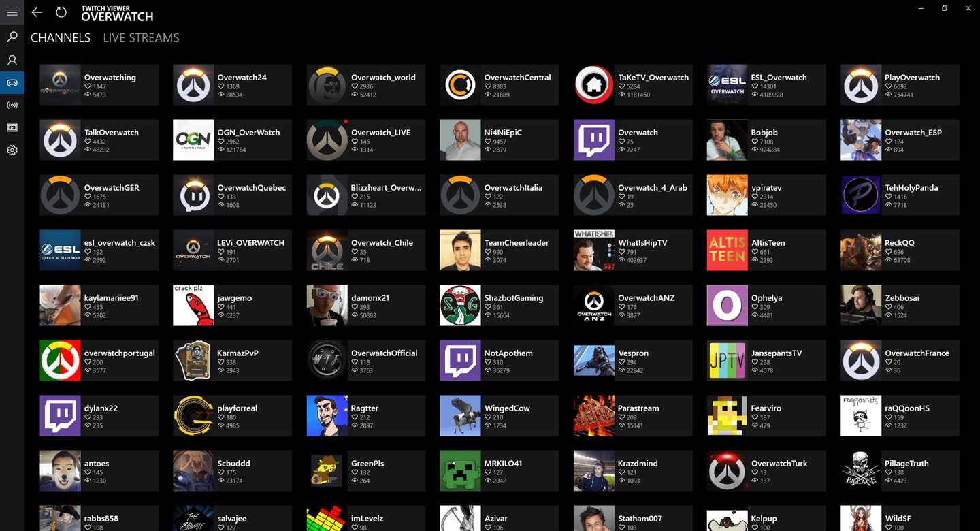The image size is (980, 531).
Task: Select the Overwatch_world channel name
Action: pos(383,78)
